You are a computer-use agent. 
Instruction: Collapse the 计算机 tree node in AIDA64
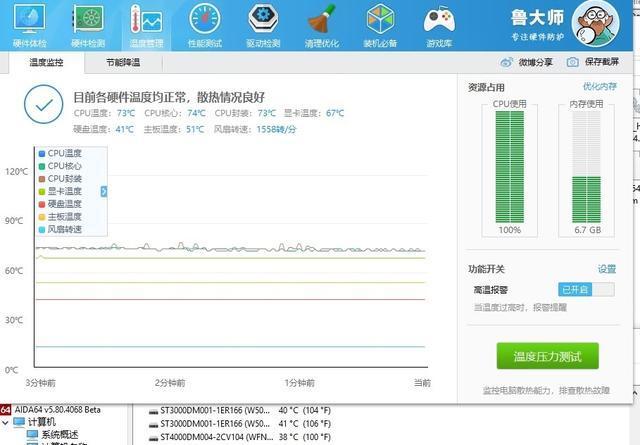pyautogui.click(x=5, y=423)
